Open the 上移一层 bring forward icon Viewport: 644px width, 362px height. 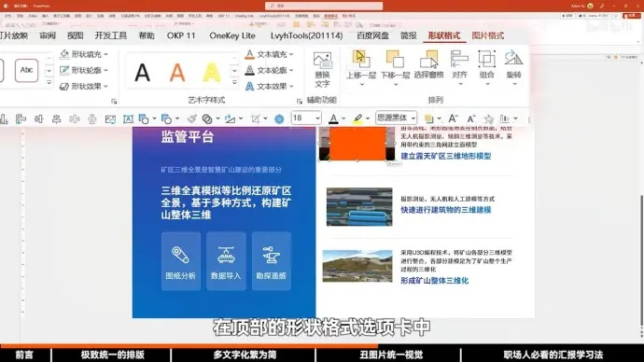[x=361, y=60]
